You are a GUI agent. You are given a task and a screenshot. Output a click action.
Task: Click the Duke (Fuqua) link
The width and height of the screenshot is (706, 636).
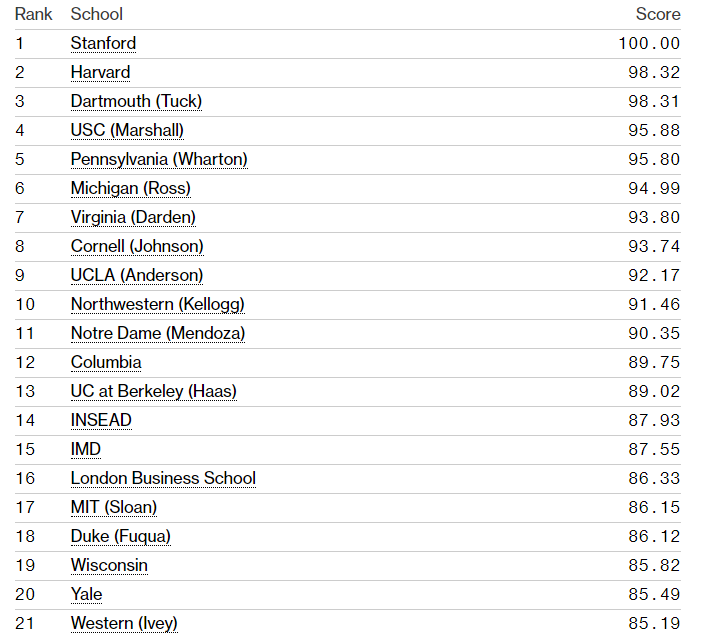(120, 536)
